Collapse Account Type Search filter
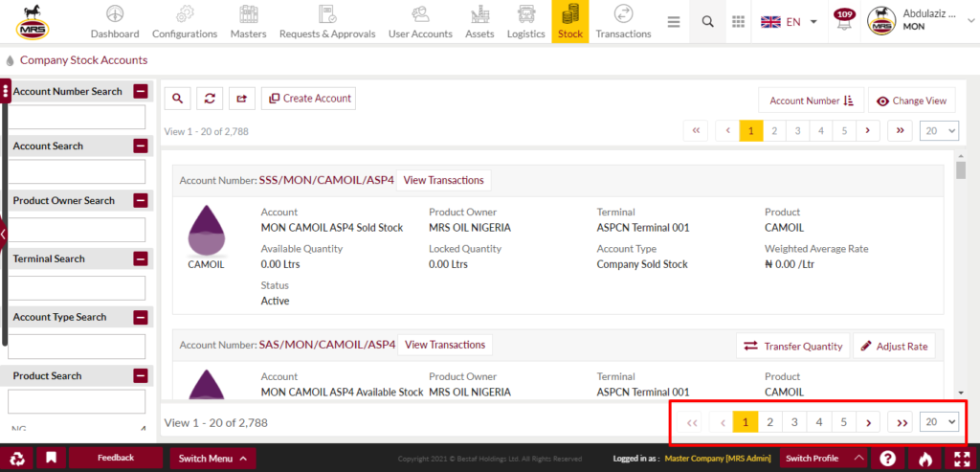The width and height of the screenshot is (980, 472). click(141, 317)
